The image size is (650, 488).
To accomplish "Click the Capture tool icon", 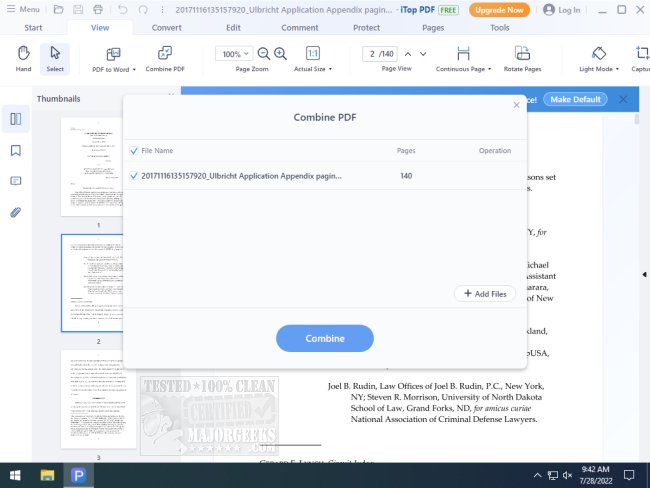I will coord(642,53).
